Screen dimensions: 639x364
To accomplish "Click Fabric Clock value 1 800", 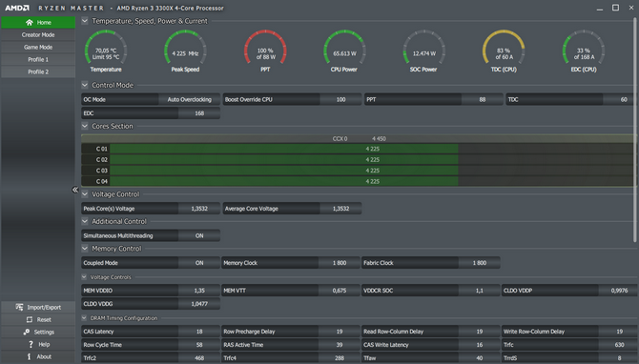I will coord(479,263).
